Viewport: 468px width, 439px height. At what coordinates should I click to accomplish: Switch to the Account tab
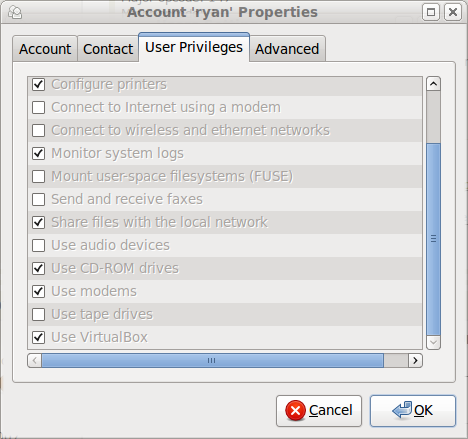tap(45, 49)
